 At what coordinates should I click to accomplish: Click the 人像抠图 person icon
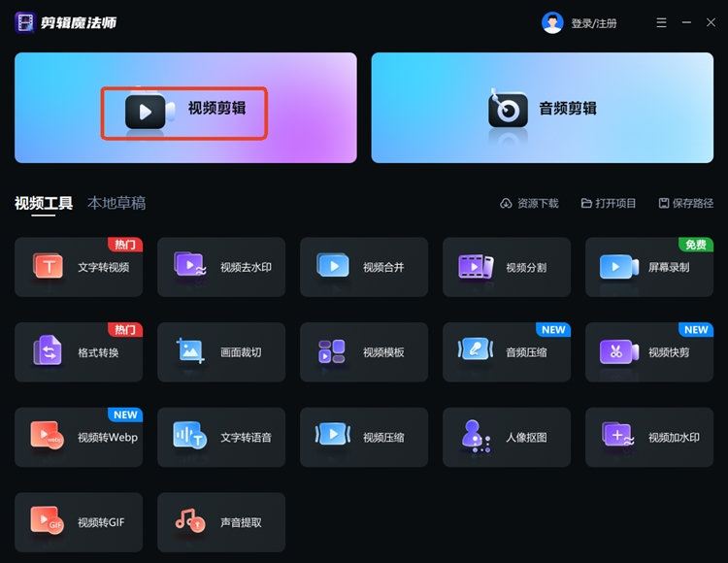point(476,436)
